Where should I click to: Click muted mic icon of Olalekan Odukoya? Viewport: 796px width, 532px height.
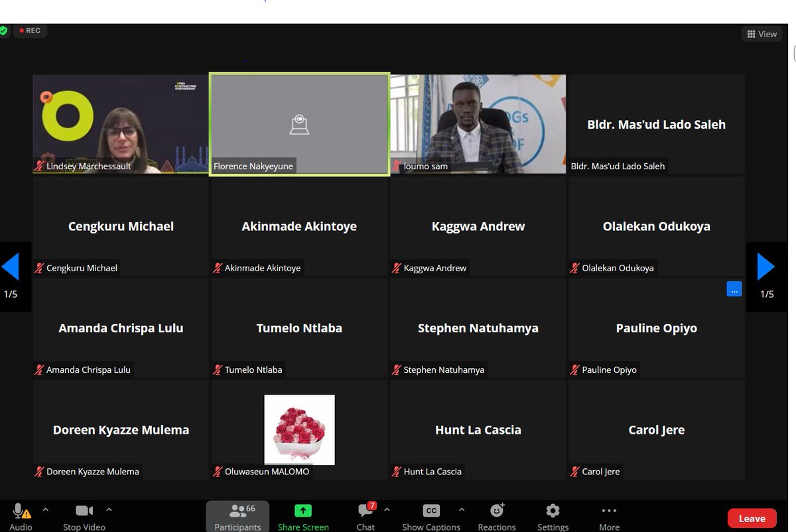click(x=575, y=268)
